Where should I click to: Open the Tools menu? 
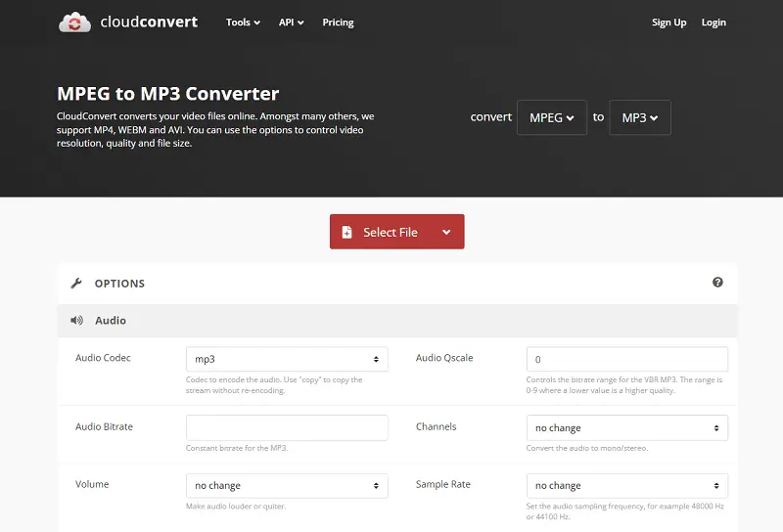pos(243,22)
